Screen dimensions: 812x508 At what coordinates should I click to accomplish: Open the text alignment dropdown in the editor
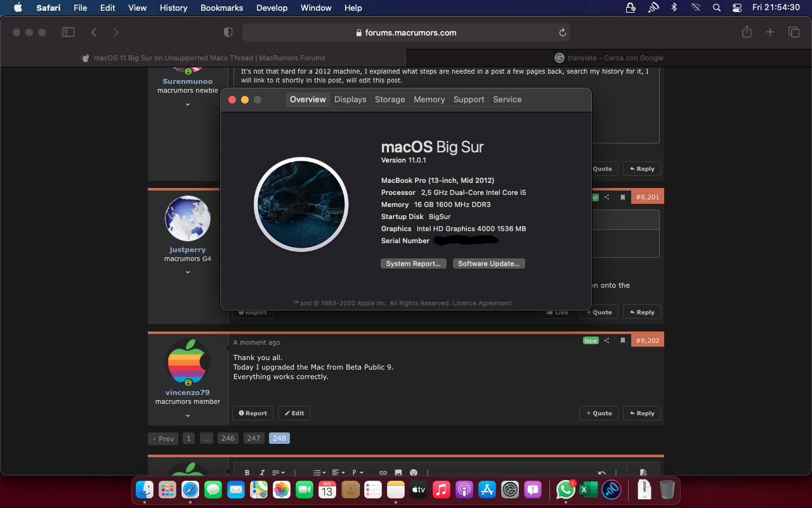[x=338, y=472]
